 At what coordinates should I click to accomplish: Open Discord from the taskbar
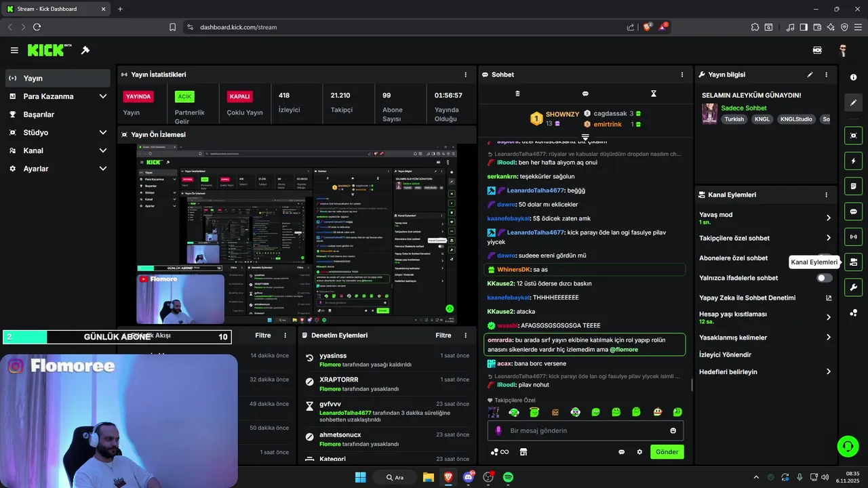coord(468,477)
